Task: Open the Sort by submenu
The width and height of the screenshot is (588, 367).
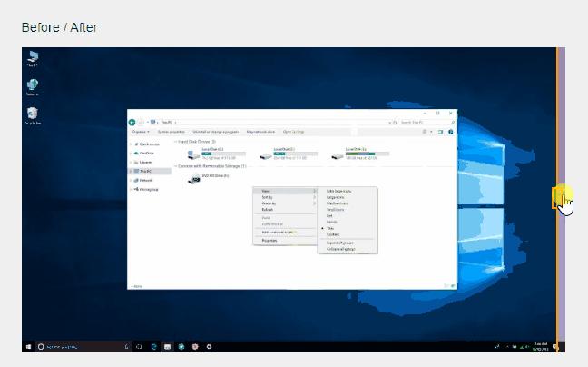Action: 285,197
